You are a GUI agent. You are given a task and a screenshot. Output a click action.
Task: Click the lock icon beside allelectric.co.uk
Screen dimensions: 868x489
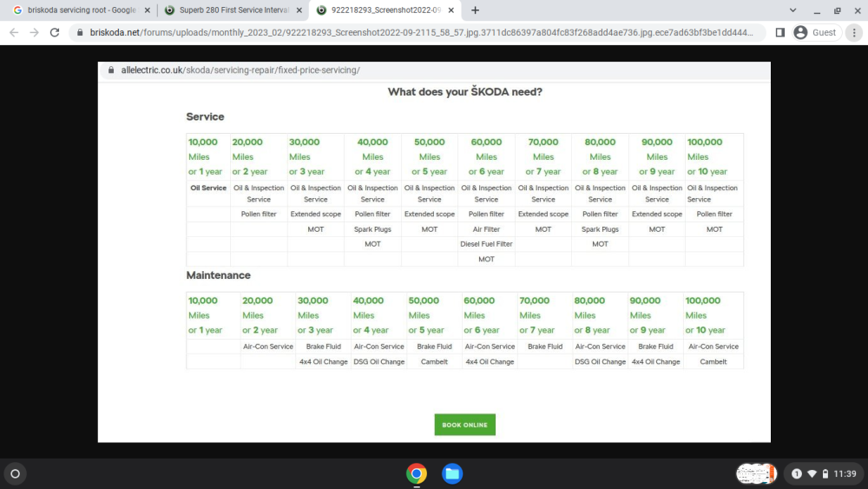click(111, 70)
